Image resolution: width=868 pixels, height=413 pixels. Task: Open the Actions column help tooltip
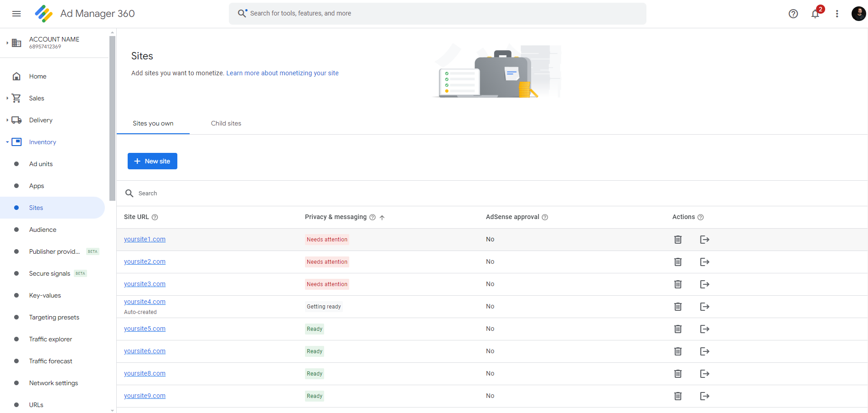tap(701, 217)
